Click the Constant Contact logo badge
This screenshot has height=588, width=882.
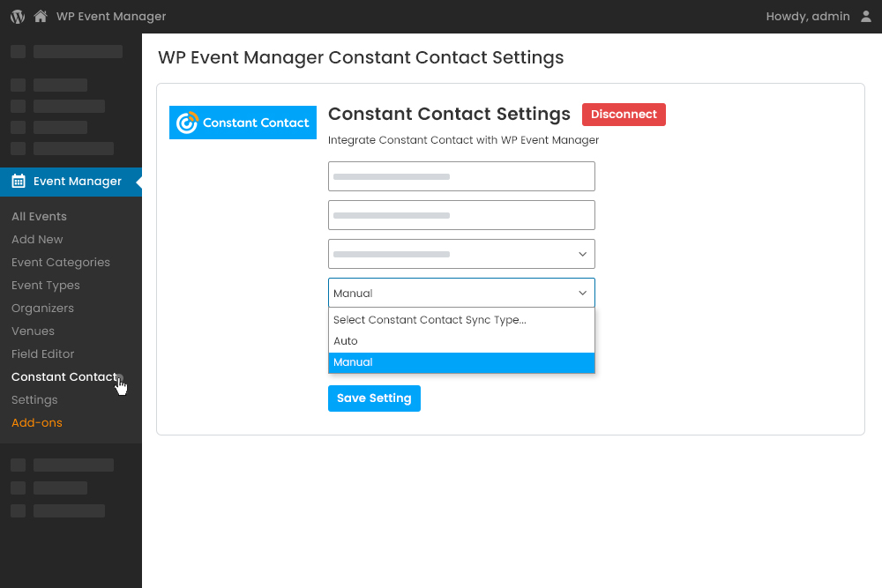(x=243, y=123)
